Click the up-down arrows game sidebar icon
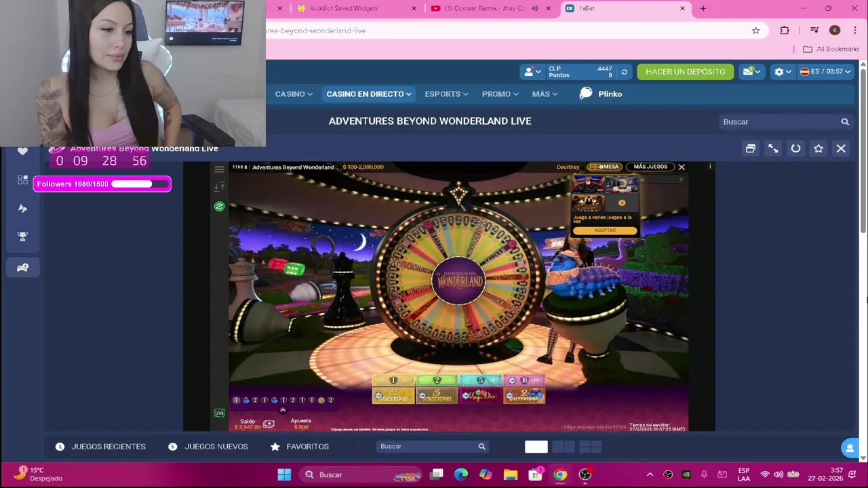 tap(219, 186)
